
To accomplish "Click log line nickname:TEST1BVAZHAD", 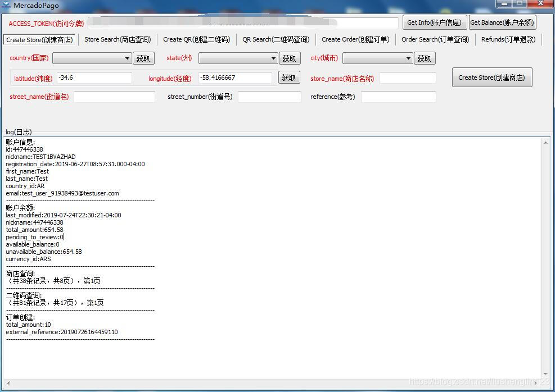I will point(40,157).
